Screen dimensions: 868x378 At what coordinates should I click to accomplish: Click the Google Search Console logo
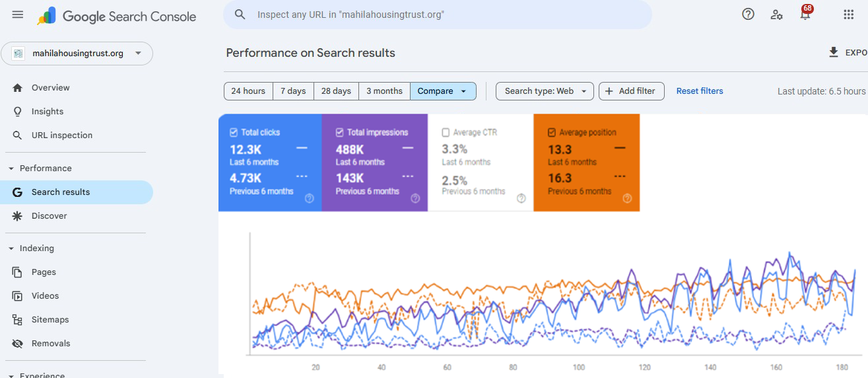click(x=117, y=16)
